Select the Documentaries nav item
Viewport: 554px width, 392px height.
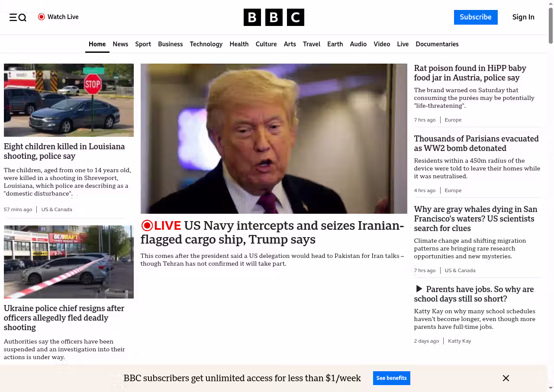437,44
